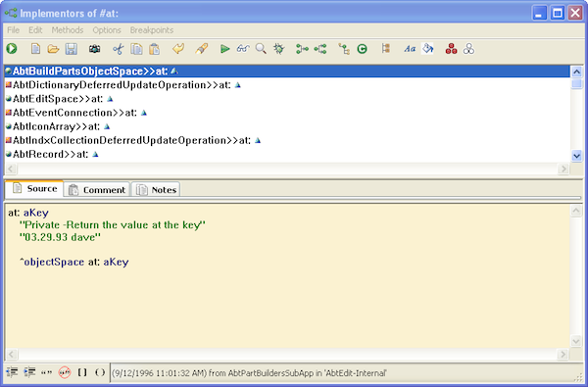Click the magnifying glass search icon

coord(261,49)
